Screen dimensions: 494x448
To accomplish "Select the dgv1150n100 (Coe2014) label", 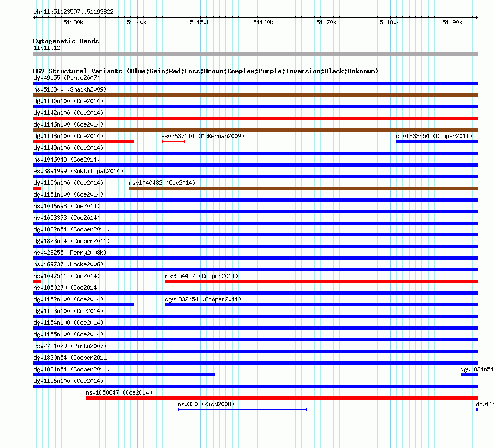I will click(68, 183).
